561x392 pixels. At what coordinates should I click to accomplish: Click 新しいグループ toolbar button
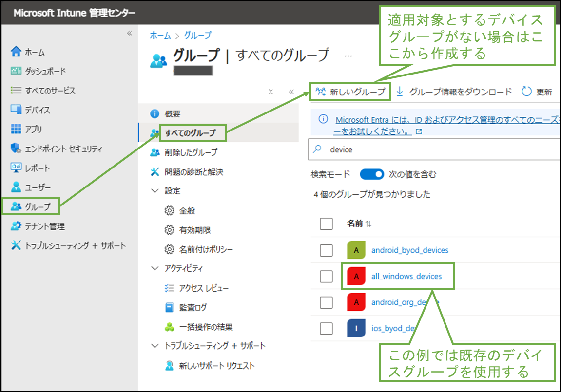[x=350, y=92]
